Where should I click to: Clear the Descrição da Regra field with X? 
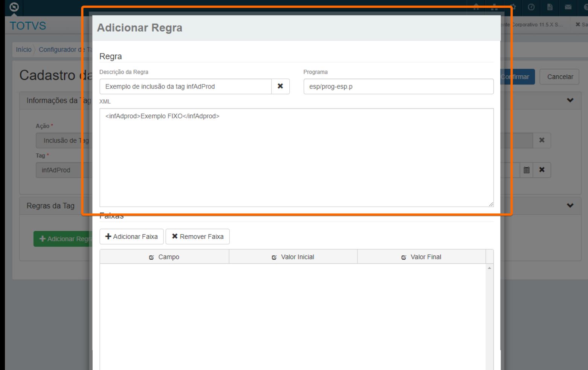pos(280,86)
